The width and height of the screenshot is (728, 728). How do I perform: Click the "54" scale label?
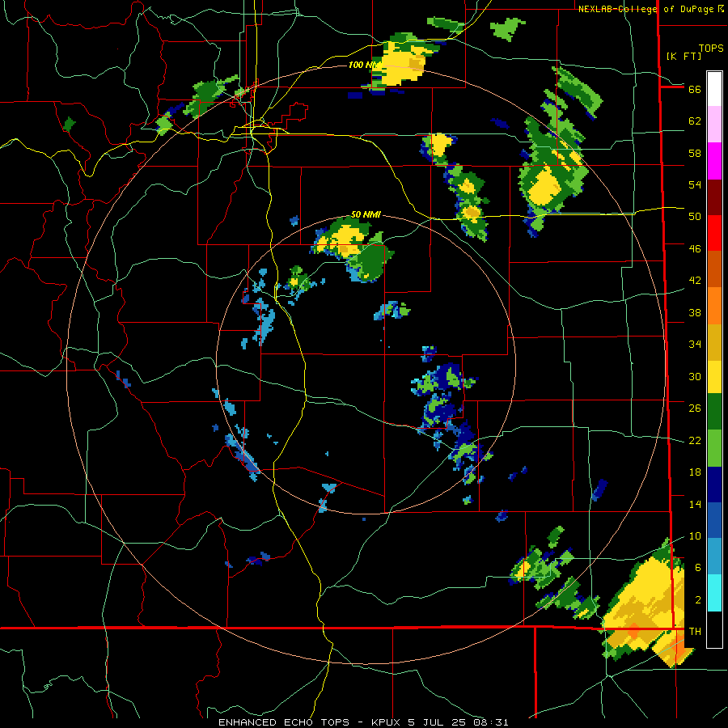695,184
